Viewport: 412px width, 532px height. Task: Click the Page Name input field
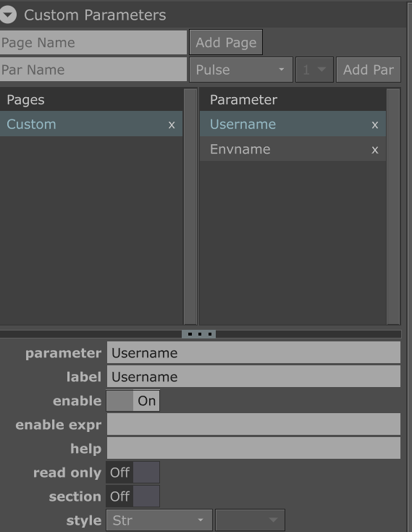point(93,43)
